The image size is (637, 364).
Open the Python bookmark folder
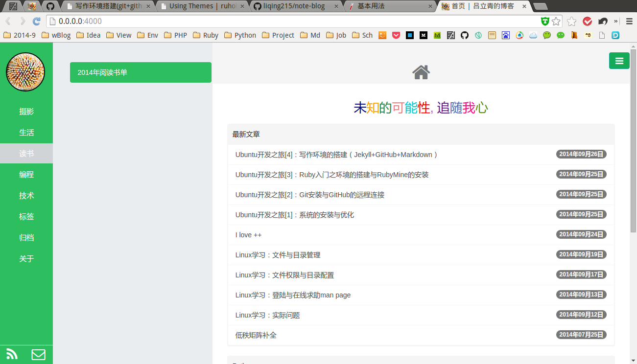(x=240, y=35)
